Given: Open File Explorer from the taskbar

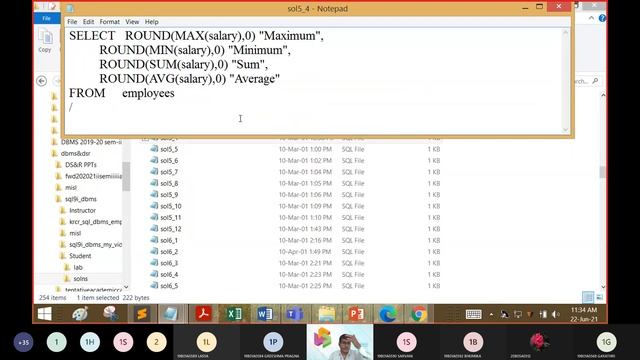Looking at the screenshot, I should pos(326,314).
